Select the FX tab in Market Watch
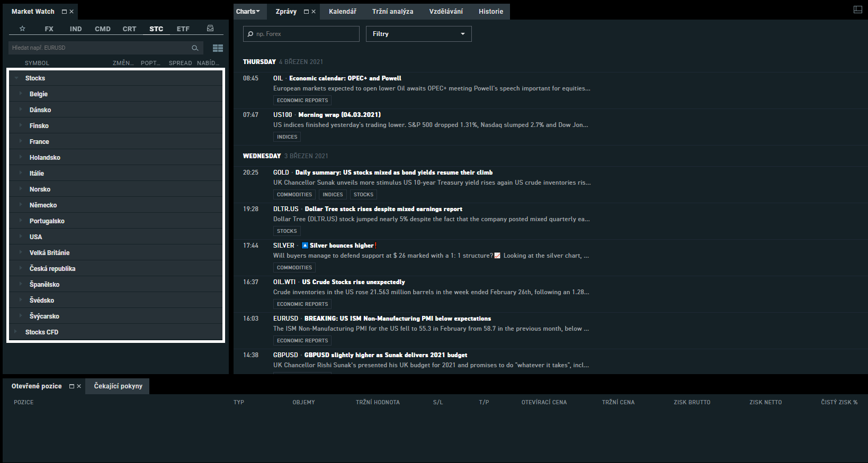This screenshot has height=463, width=868. point(49,29)
